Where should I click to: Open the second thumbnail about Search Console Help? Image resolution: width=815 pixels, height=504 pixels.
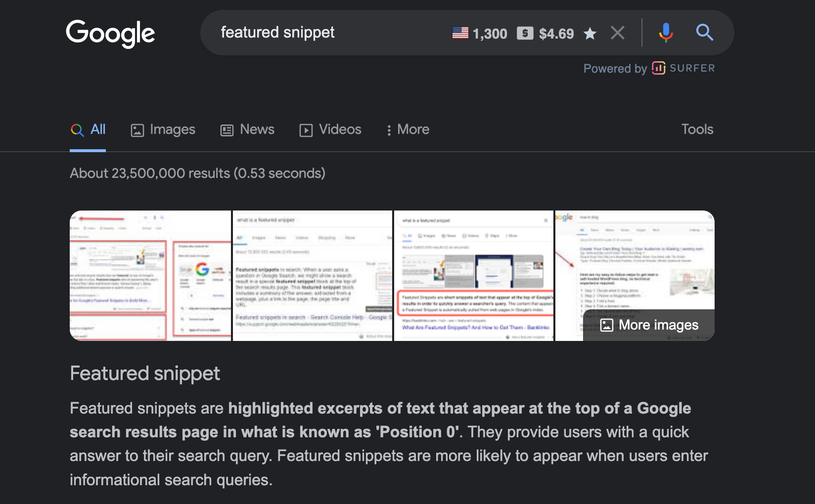[x=313, y=276]
